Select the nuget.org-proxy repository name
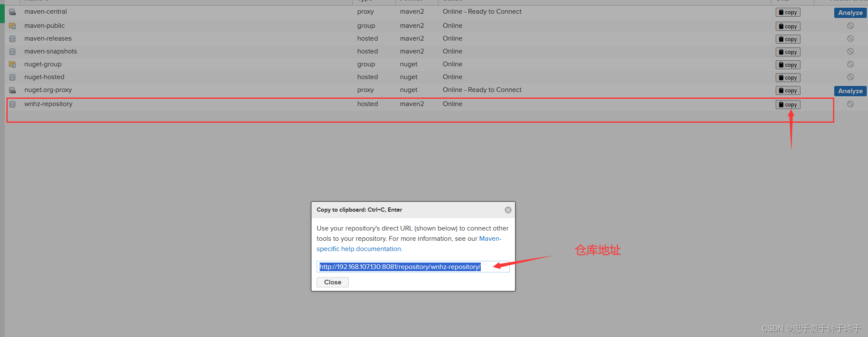868x337 pixels. [48, 90]
